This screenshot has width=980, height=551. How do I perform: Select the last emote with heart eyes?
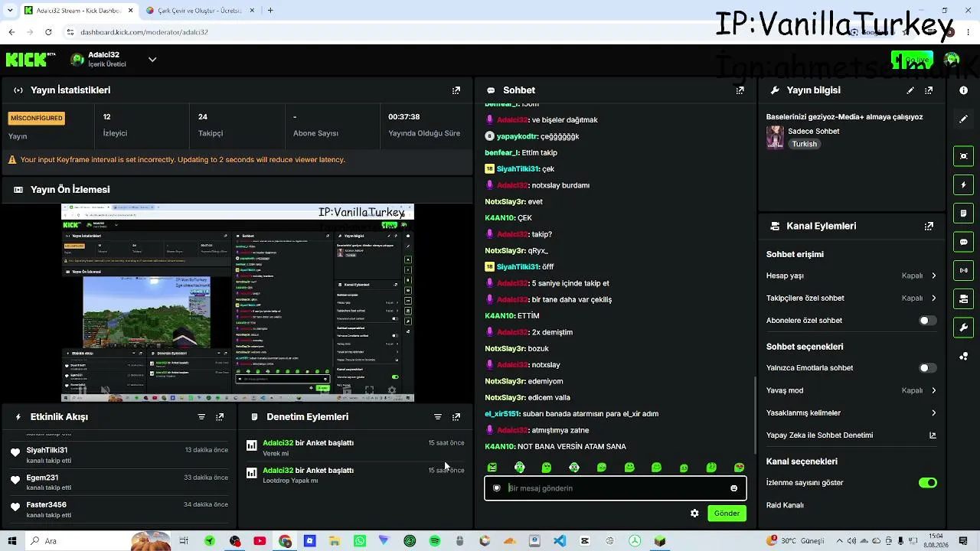(739, 468)
